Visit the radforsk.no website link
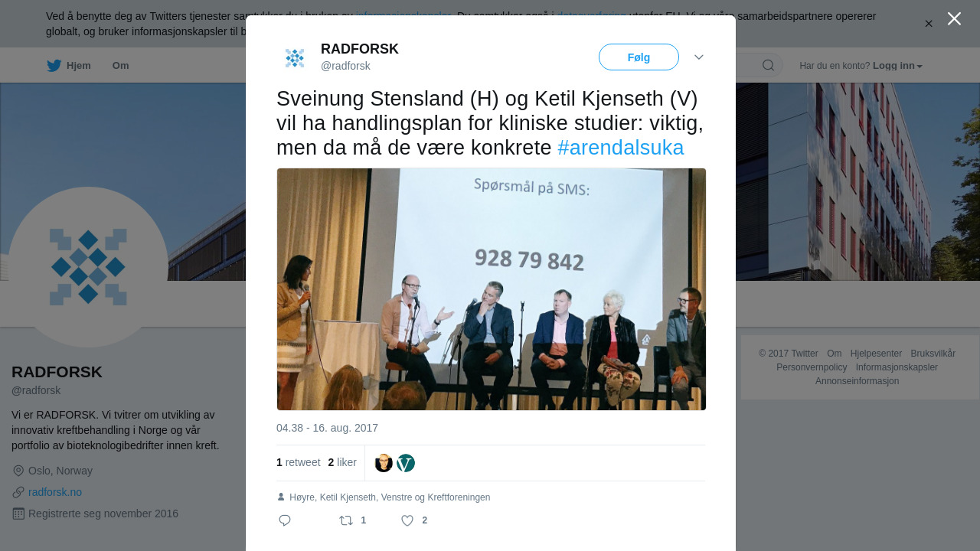 tap(55, 492)
